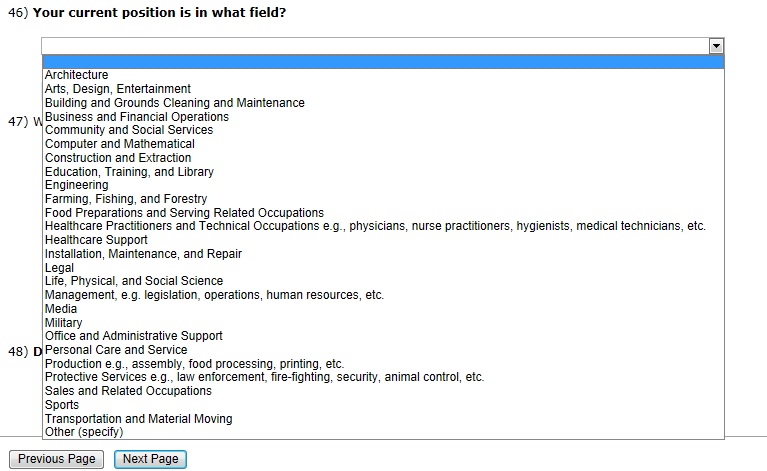Pick Legal from the dropdown list

click(60, 268)
